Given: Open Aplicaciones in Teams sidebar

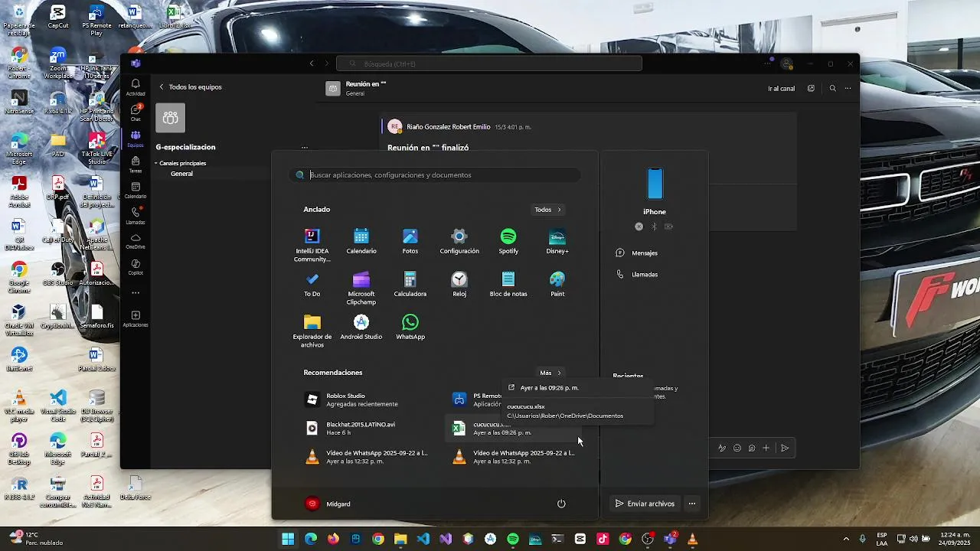Looking at the screenshot, I should pos(136,319).
